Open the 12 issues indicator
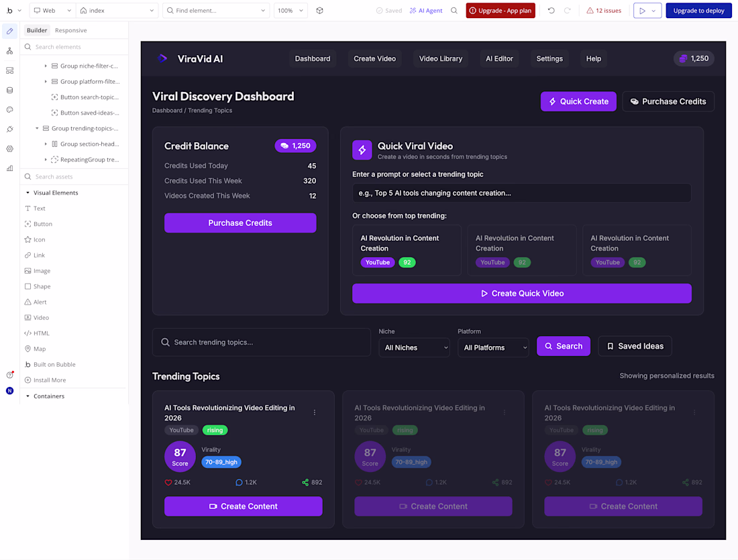The image size is (738, 560). (x=603, y=10)
